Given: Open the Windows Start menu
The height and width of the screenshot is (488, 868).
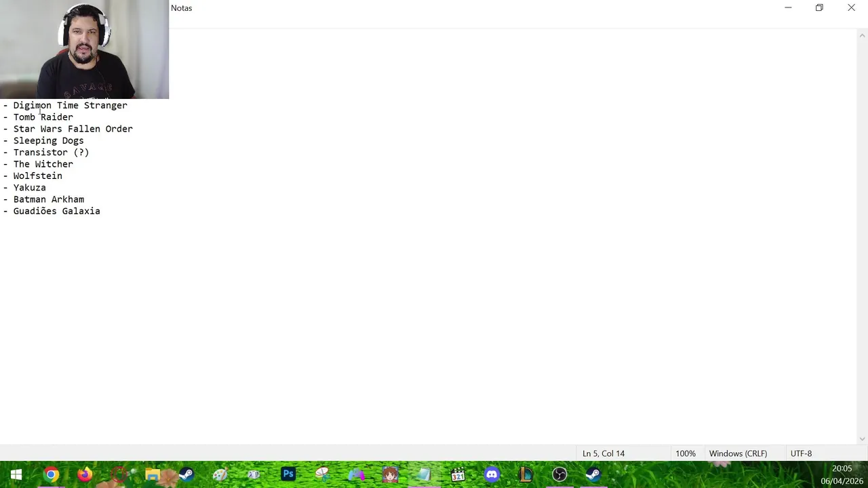Looking at the screenshot, I should pyautogui.click(x=16, y=474).
